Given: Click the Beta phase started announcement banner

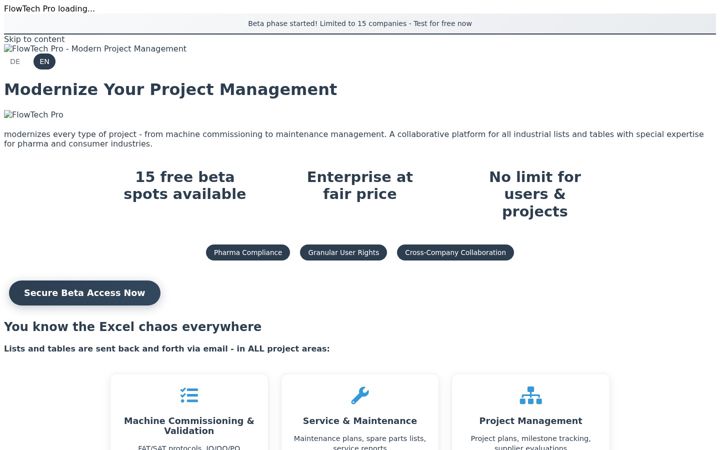Looking at the screenshot, I should 360,23.
